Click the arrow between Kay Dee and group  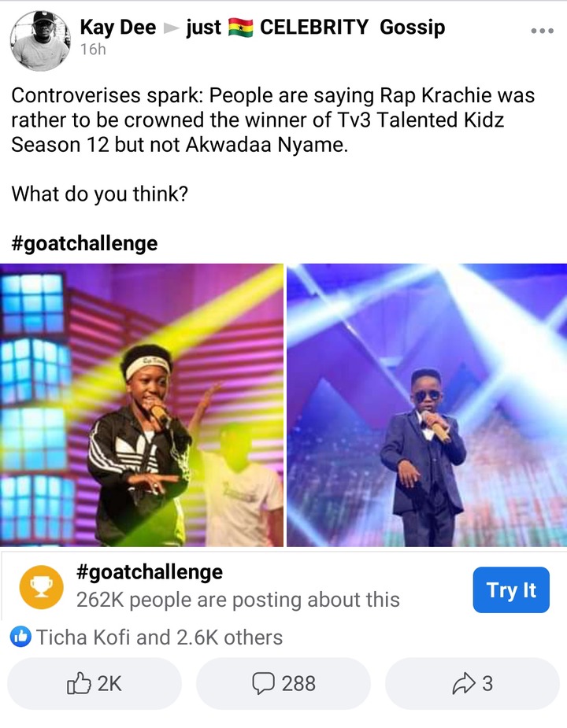tap(171, 28)
